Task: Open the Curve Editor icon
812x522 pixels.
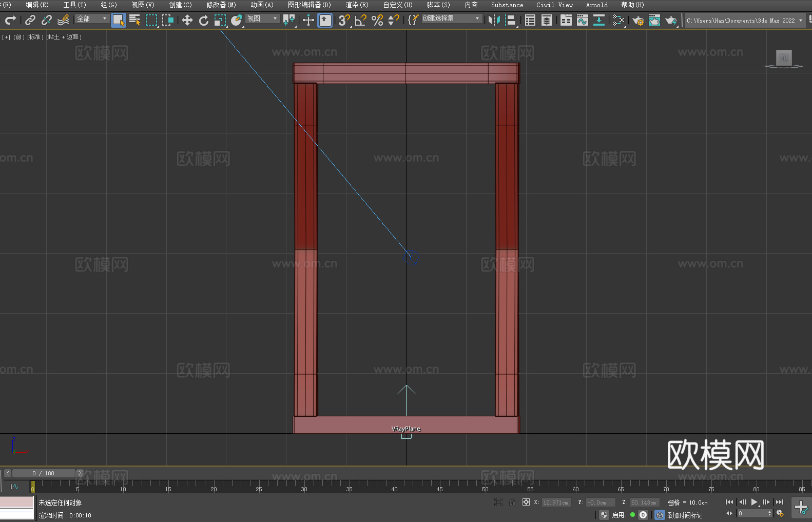Action: point(583,20)
